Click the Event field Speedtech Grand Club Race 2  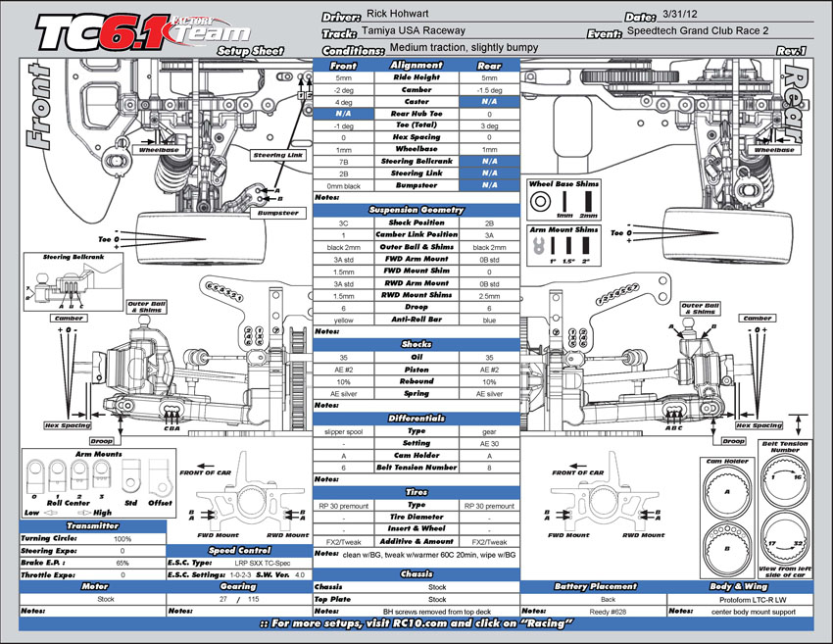point(698,30)
